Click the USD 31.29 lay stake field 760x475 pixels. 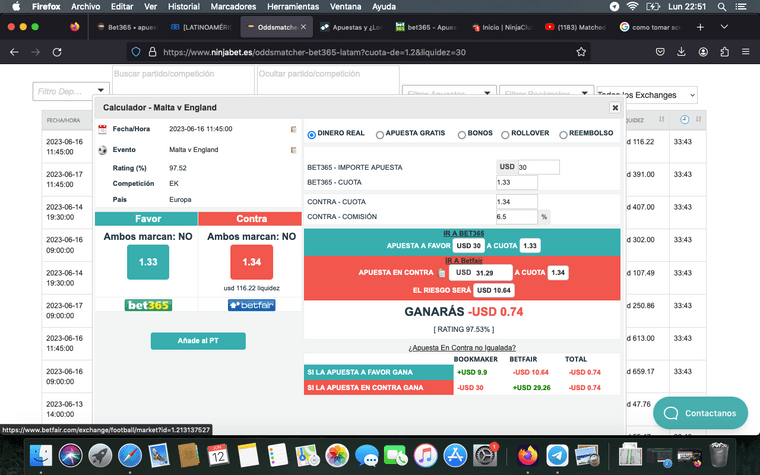(x=481, y=273)
